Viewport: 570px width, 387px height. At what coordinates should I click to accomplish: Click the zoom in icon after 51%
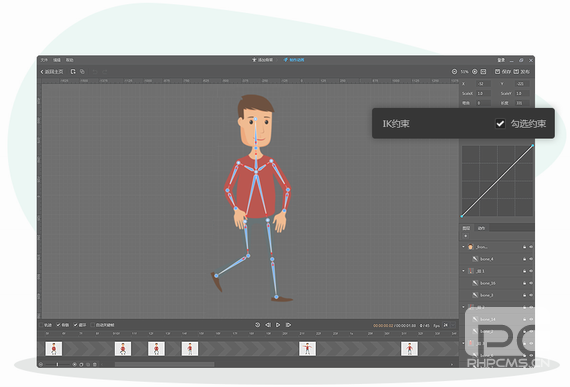475,72
